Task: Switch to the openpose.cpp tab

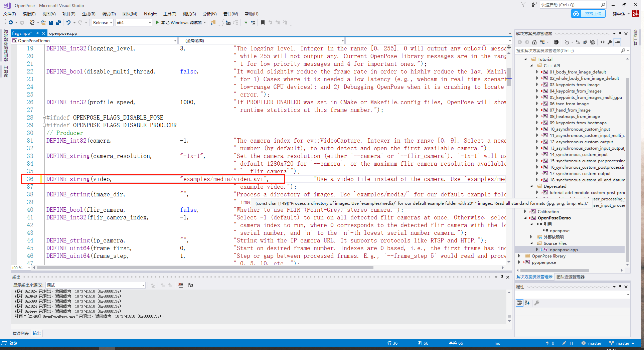Action: (x=63, y=33)
